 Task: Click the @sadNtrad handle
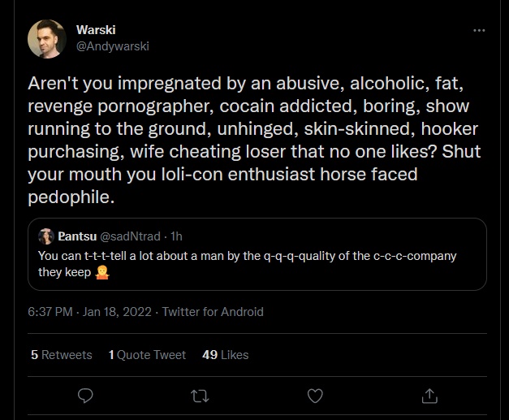130,236
